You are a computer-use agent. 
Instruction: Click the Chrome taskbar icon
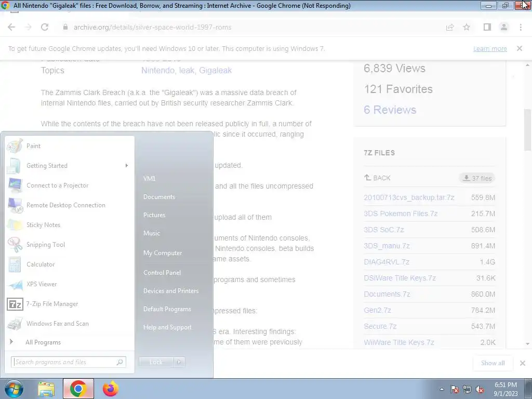78,389
